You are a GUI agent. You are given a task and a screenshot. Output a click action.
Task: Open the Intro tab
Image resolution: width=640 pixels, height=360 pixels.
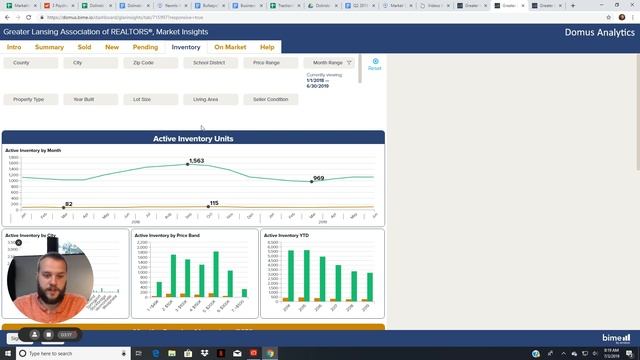[14, 47]
